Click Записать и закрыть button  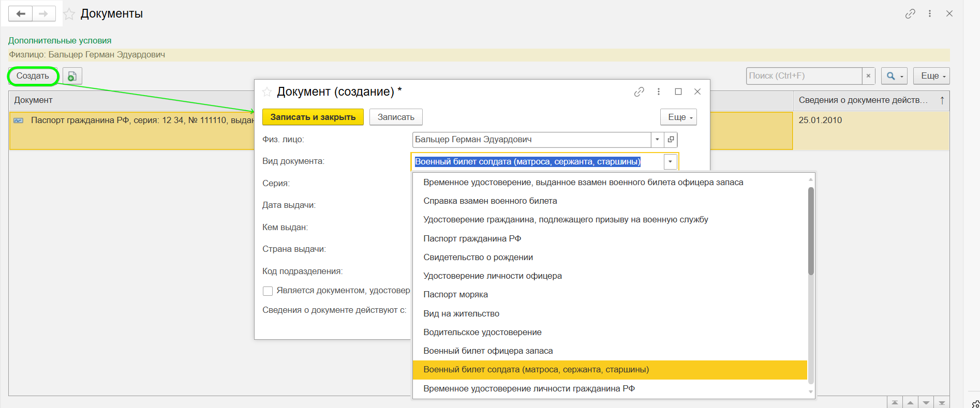tap(313, 117)
